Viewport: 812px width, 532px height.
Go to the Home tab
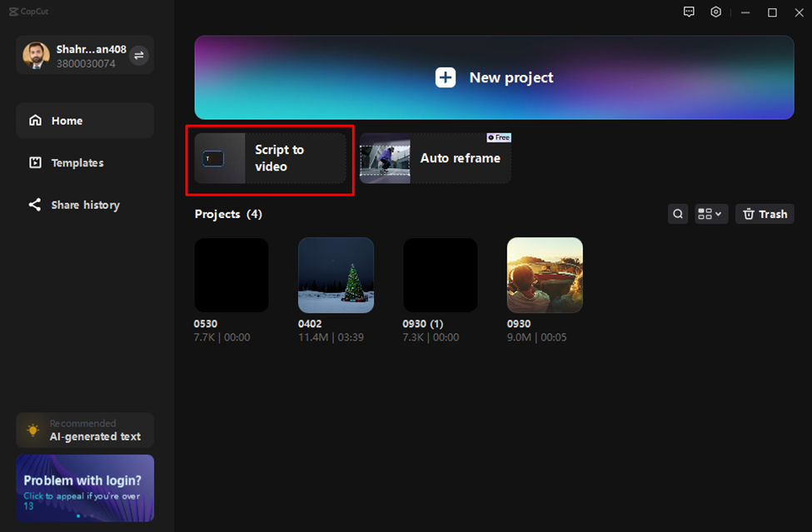point(85,121)
